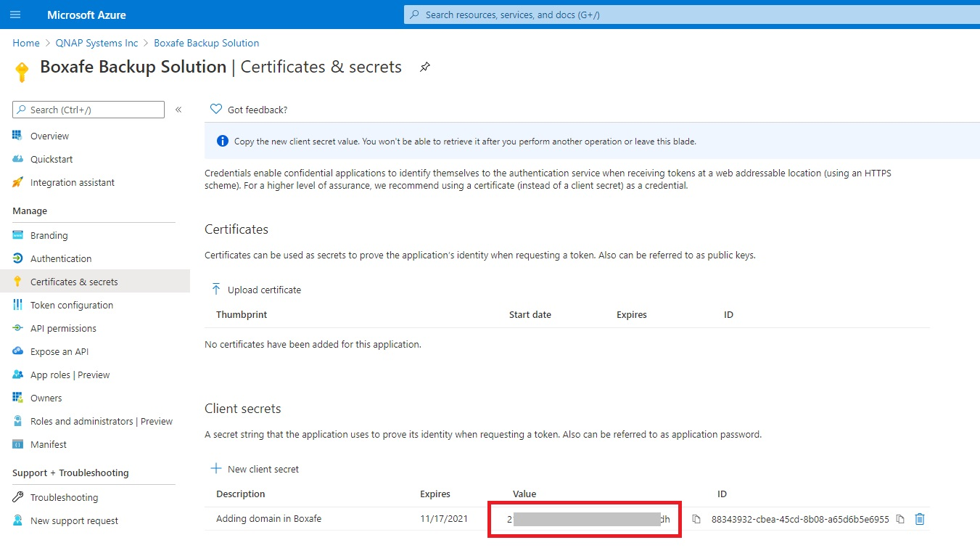Click the API permissions icon

17,328
